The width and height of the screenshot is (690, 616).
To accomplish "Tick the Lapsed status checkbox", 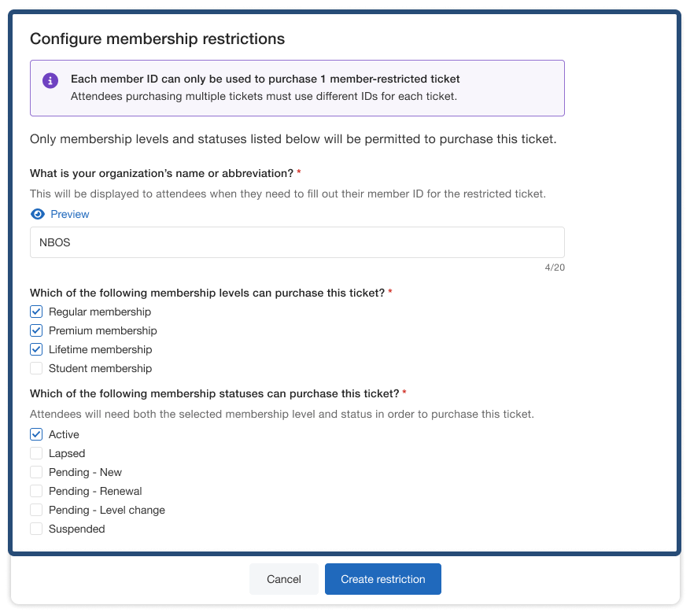I will [x=36, y=453].
